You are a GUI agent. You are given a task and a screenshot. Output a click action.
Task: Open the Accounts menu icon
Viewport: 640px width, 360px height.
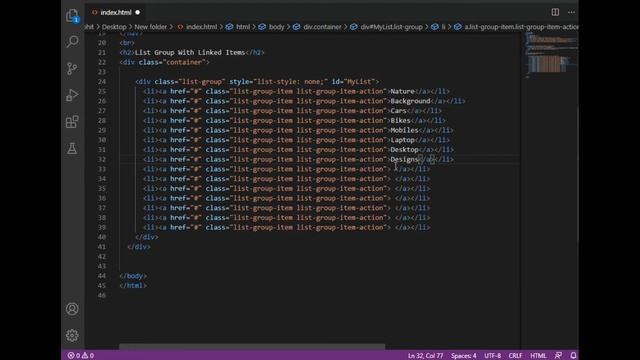click(72, 309)
